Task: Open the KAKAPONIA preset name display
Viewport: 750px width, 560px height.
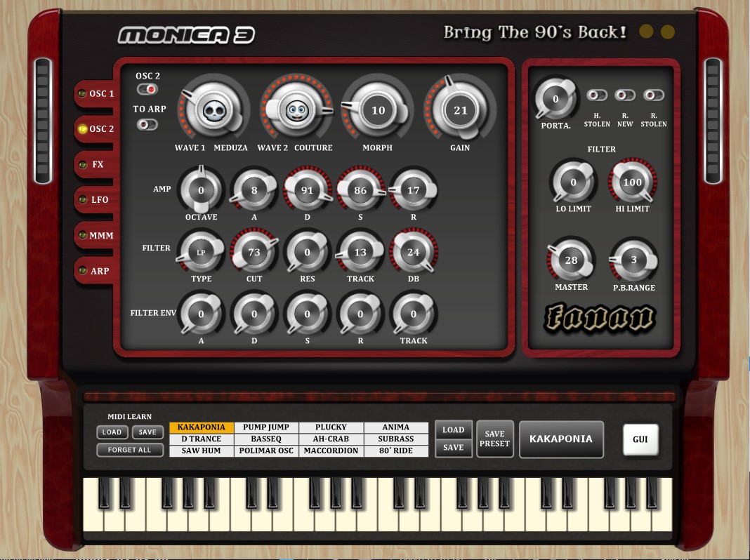Action: click(561, 439)
